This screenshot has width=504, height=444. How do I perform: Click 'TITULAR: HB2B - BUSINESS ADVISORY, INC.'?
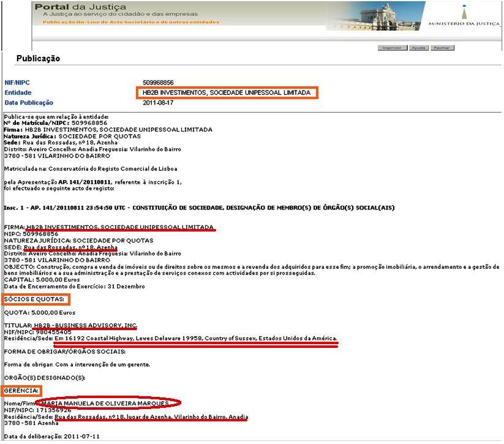70,325
